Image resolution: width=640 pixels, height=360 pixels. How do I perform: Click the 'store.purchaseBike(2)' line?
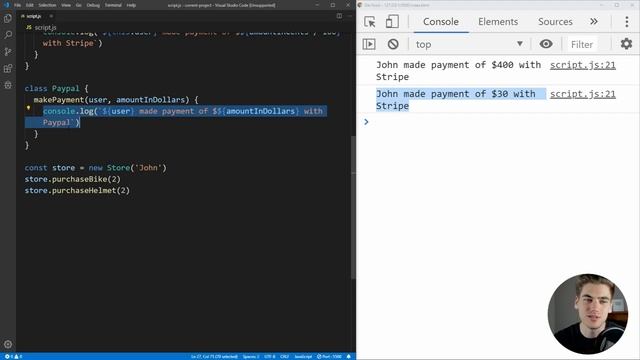(x=73, y=179)
